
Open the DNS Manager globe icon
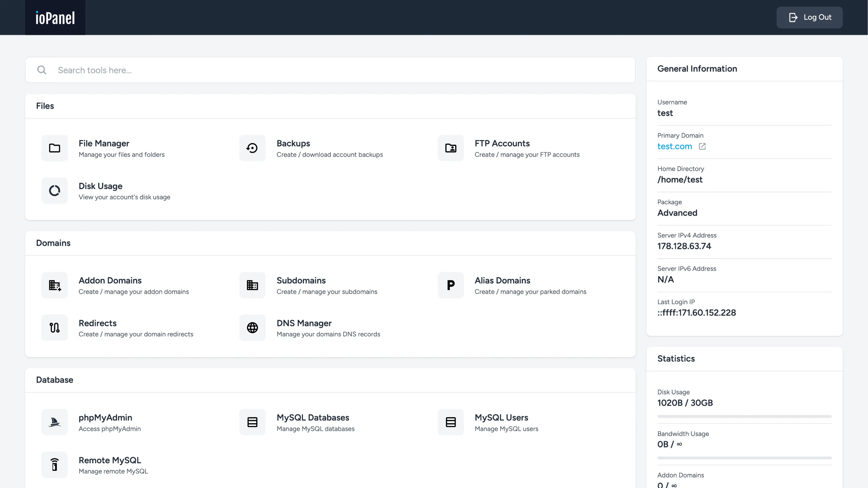pyautogui.click(x=252, y=328)
